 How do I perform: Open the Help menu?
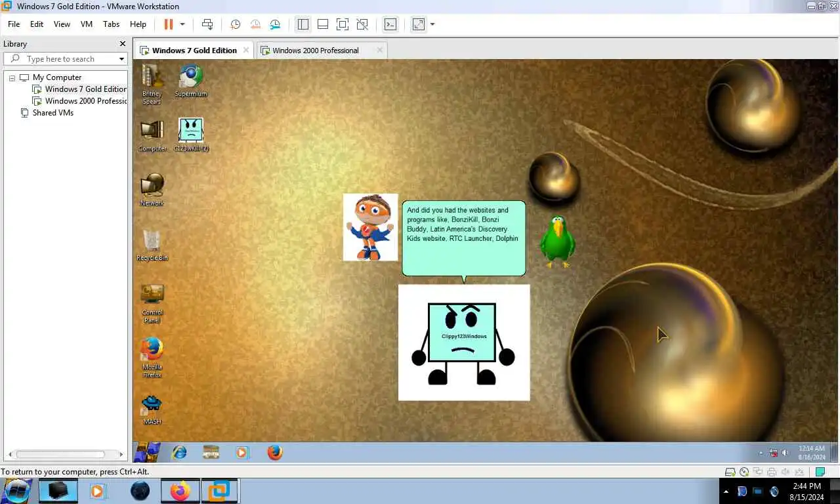pos(138,24)
